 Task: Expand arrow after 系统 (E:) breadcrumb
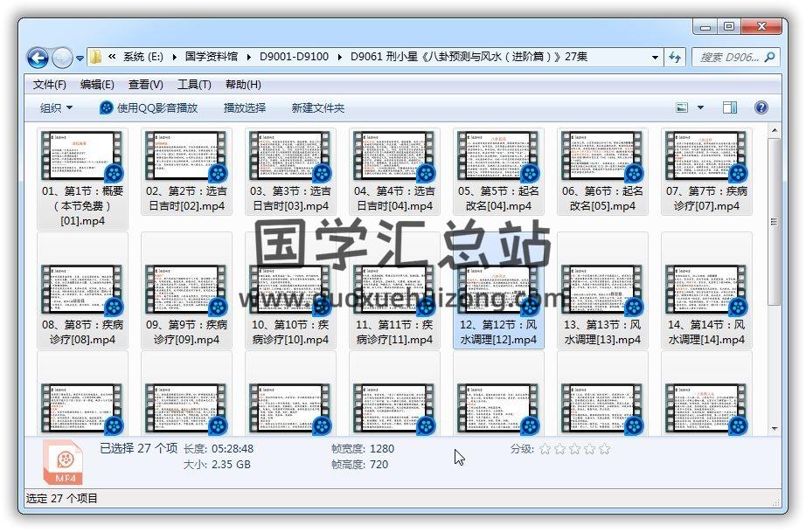pos(174,57)
